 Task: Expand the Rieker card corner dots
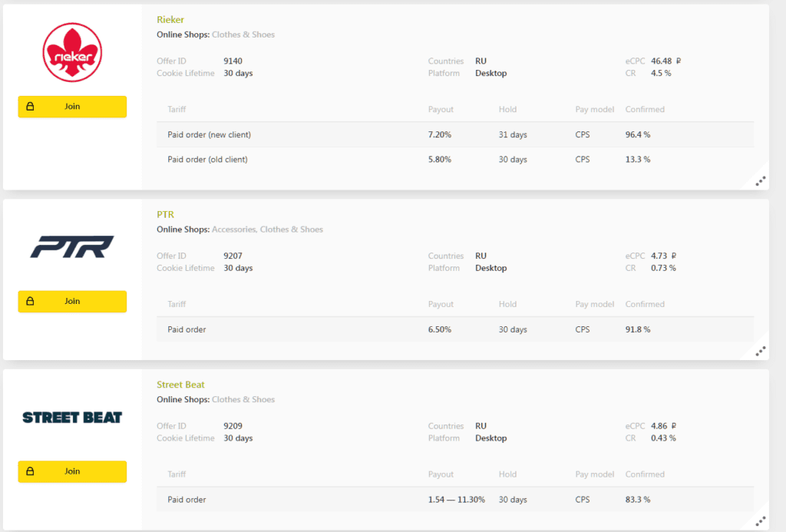(760, 181)
